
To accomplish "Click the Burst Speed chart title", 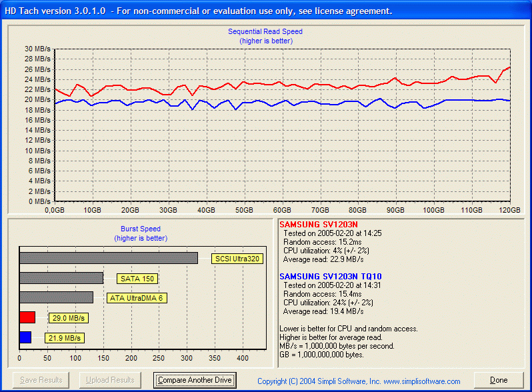I will pos(141,229).
